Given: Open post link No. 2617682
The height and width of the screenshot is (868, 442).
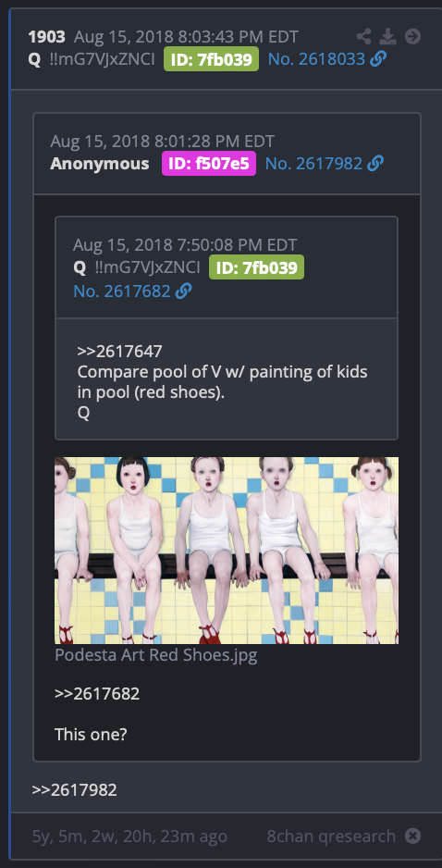Looking at the screenshot, I should pos(122,291).
